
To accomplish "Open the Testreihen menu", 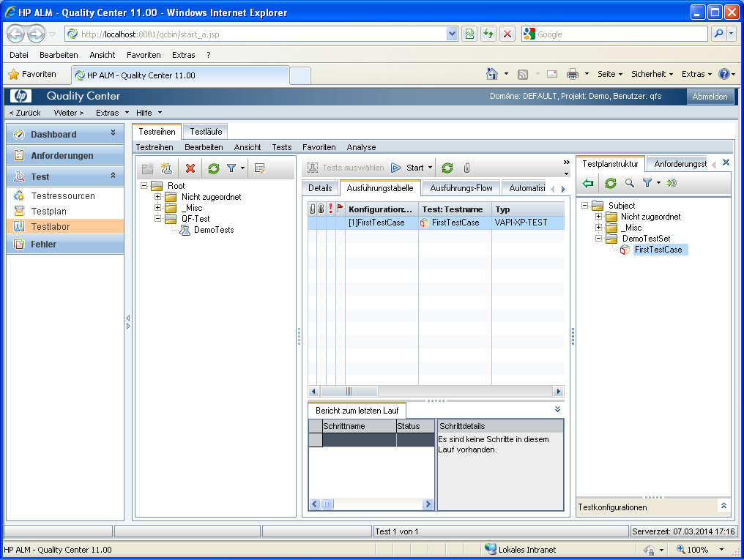I will coord(155,147).
